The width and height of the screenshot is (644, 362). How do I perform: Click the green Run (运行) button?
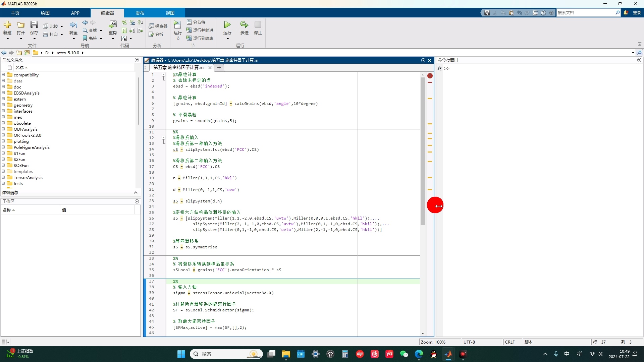click(x=227, y=25)
